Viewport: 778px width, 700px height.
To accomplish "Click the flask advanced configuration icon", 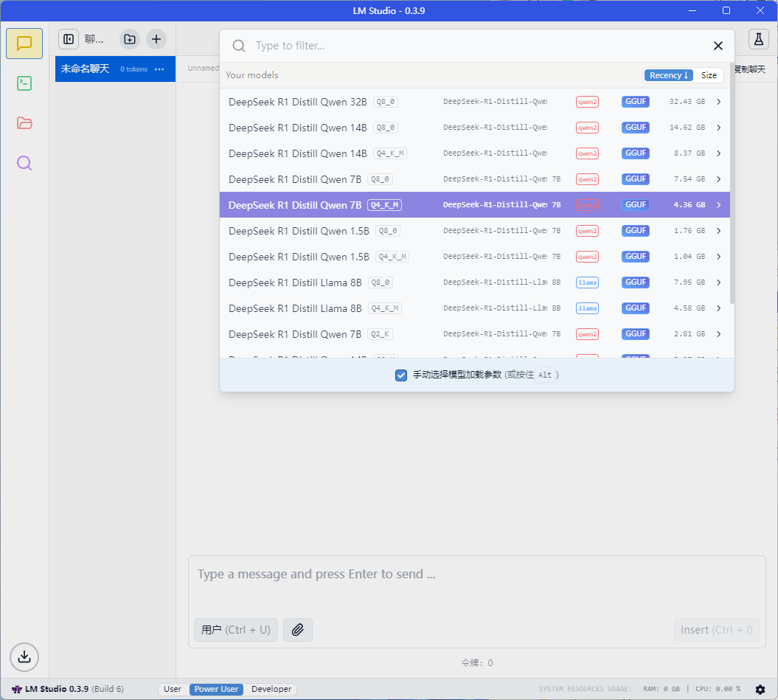I will pos(758,39).
